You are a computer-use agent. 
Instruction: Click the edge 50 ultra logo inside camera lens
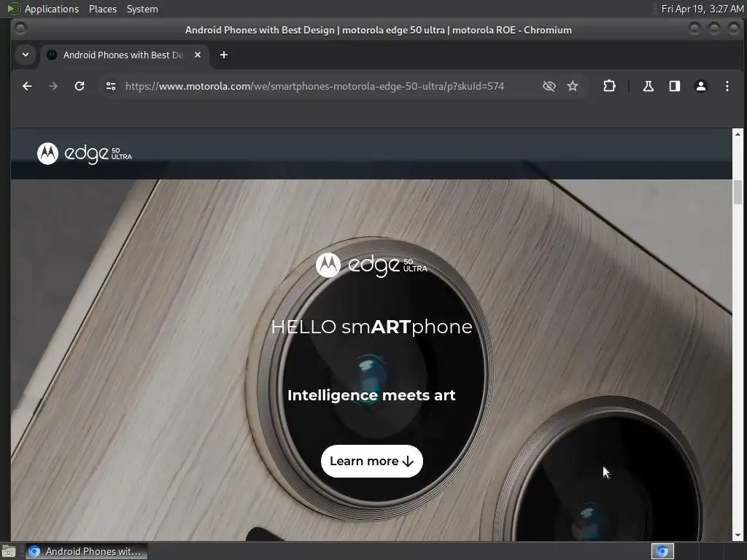(x=371, y=265)
